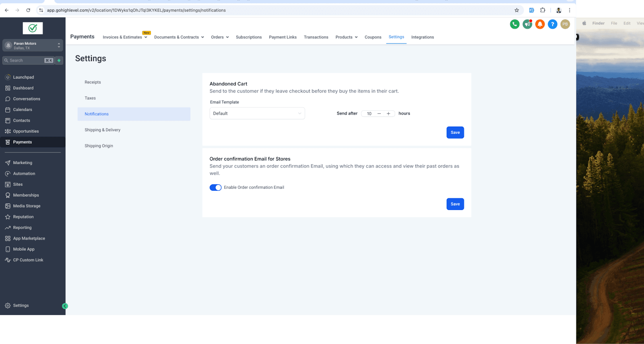Open the Payment Links tab
This screenshot has height=344, width=644.
click(283, 37)
